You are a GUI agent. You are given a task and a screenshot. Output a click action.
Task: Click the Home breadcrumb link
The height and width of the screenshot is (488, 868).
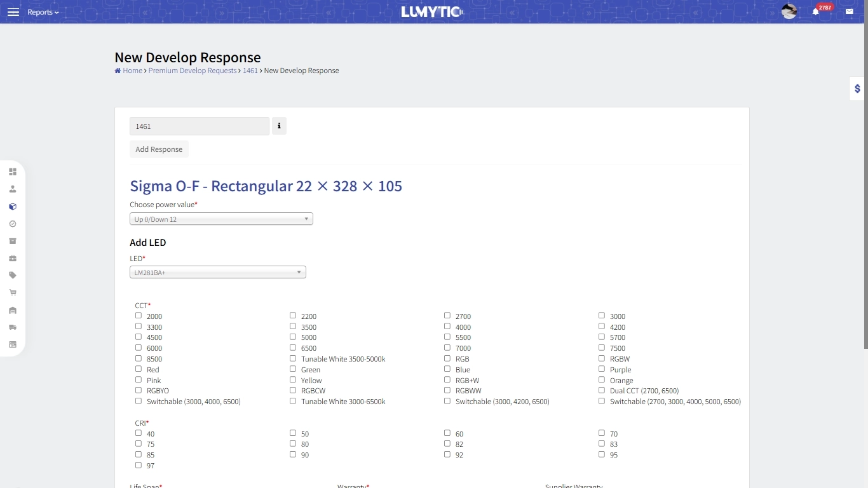coord(132,71)
